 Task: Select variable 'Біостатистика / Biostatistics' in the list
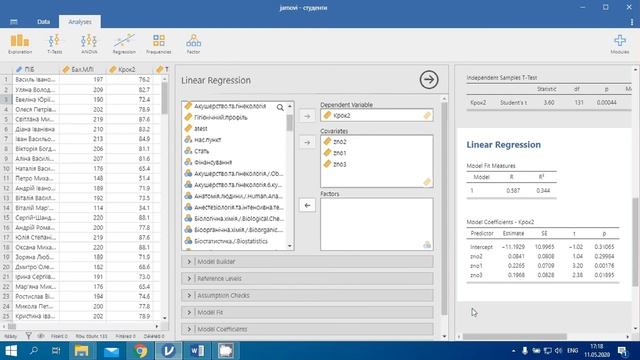click(x=231, y=241)
